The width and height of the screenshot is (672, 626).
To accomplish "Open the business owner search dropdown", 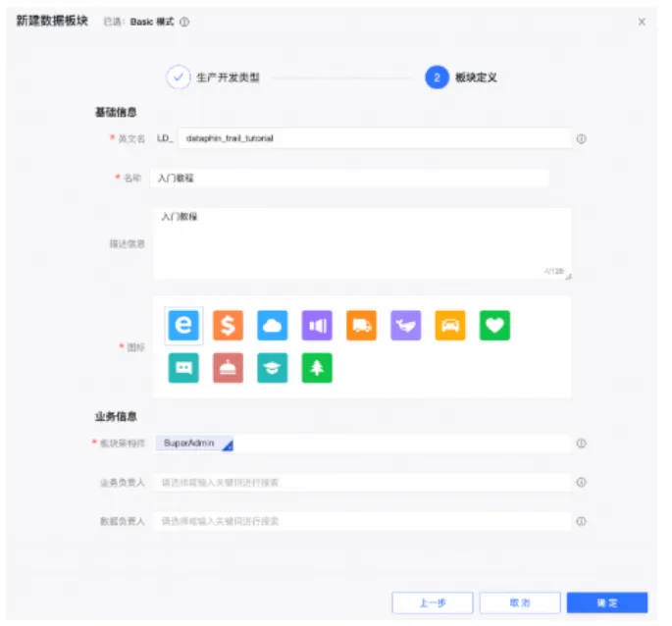I will [x=363, y=483].
